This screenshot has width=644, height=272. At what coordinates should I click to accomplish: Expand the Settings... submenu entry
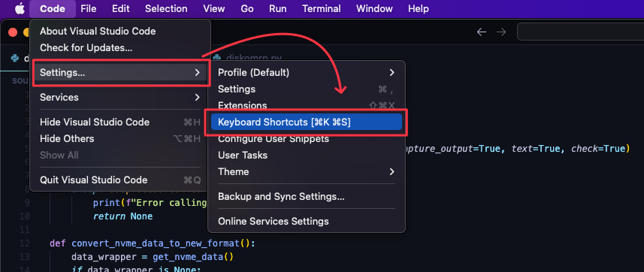pos(120,73)
